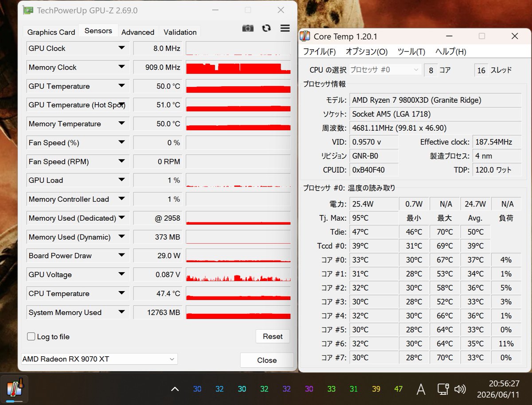Open Core Temp thermometer icon in taskbar
The width and height of the screenshot is (532, 405).
14,389
